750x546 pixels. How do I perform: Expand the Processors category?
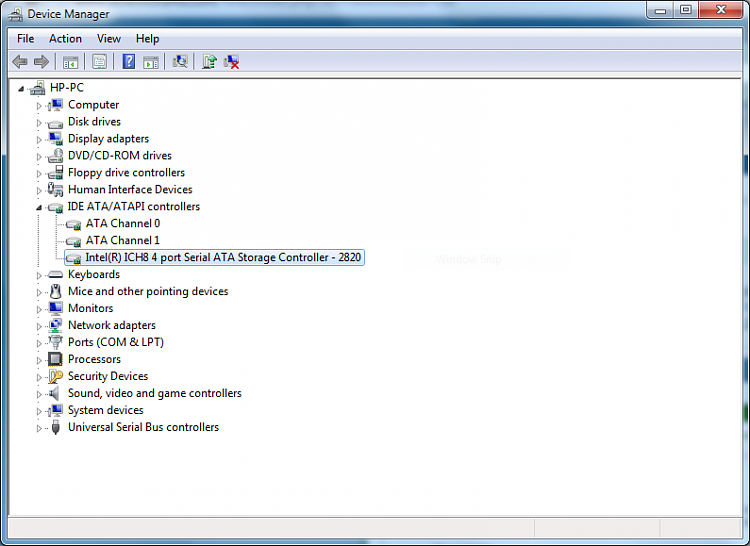pos(39,360)
